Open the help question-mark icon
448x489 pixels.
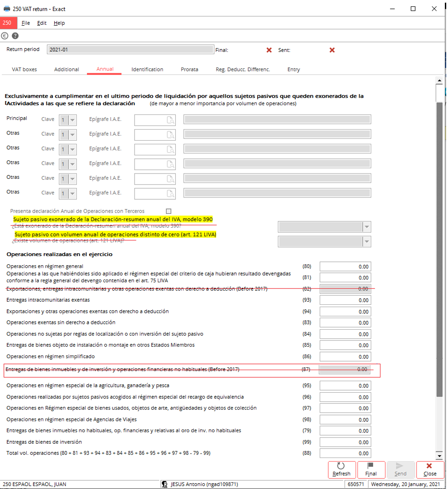15,36
